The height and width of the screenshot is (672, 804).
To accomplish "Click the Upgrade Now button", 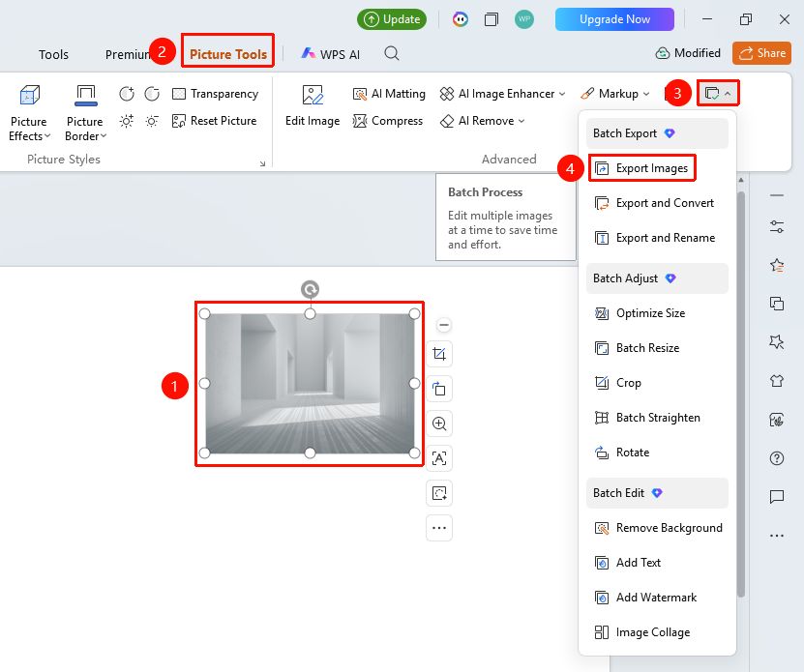I will click(x=614, y=19).
